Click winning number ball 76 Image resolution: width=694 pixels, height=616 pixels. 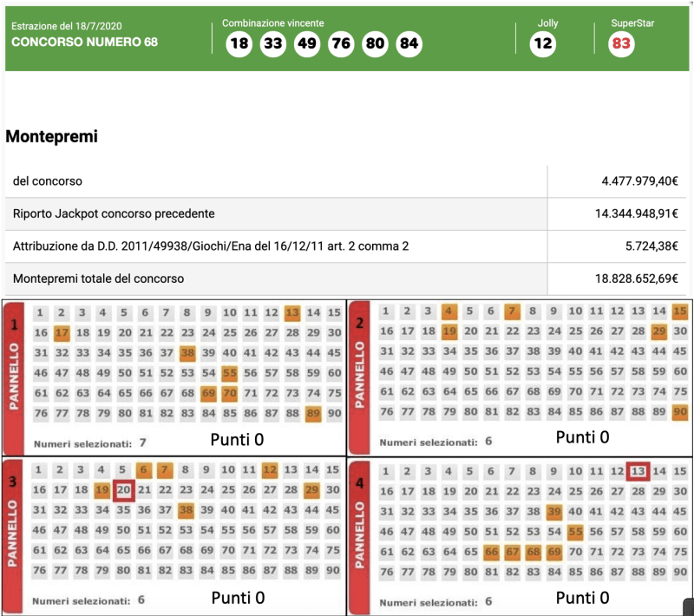coord(341,44)
